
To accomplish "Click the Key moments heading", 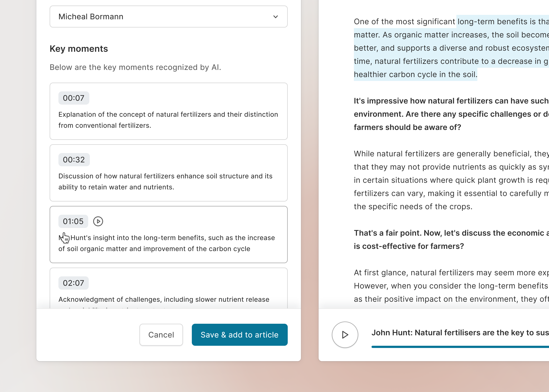I will [x=79, y=49].
